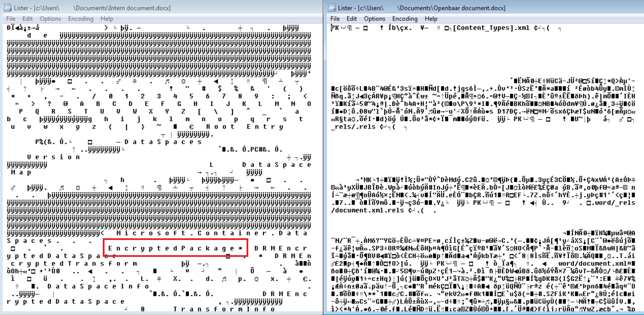Click the Lister icon of Intern document window

[x=7, y=8]
